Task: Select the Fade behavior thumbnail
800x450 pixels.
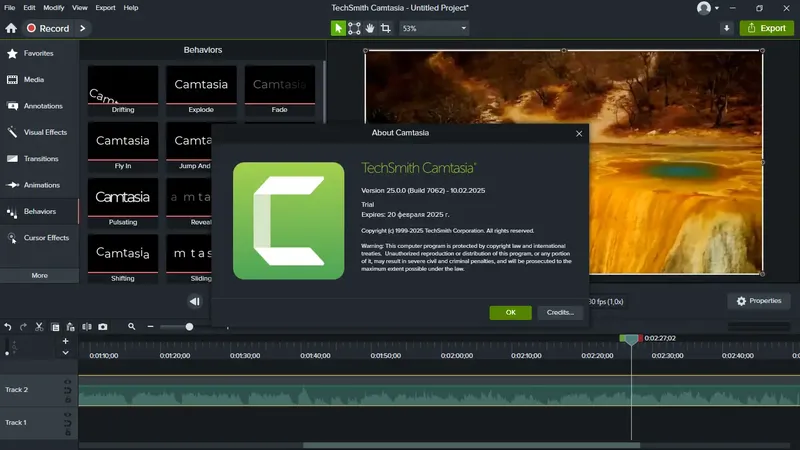Action: click(x=280, y=89)
